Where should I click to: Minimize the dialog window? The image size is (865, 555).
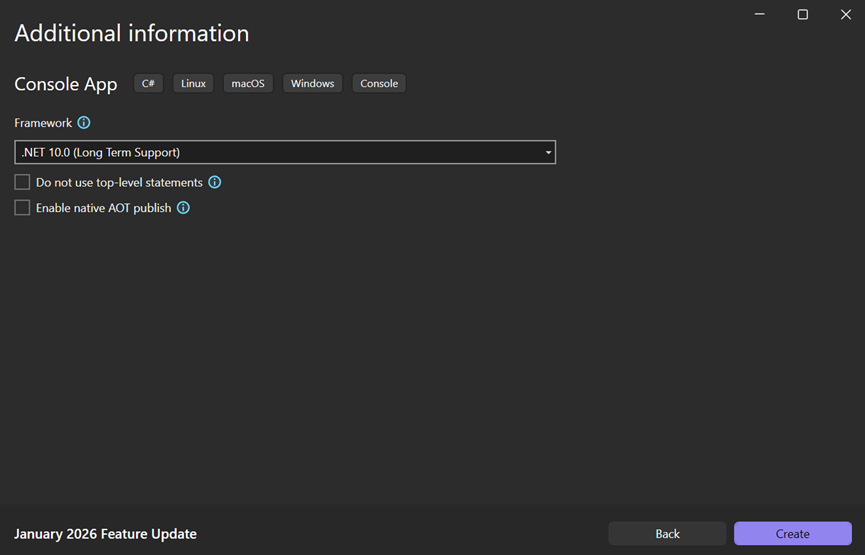(x=760, y=14)
